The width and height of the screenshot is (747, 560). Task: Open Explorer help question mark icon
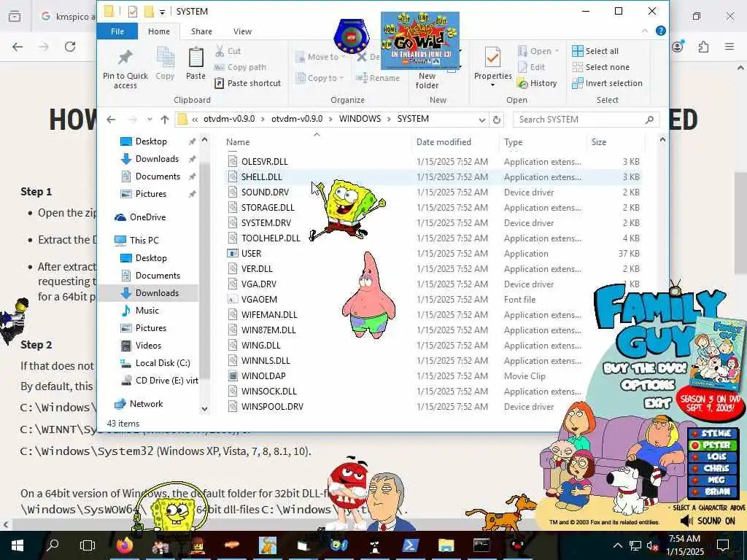(x=661, y=31)
